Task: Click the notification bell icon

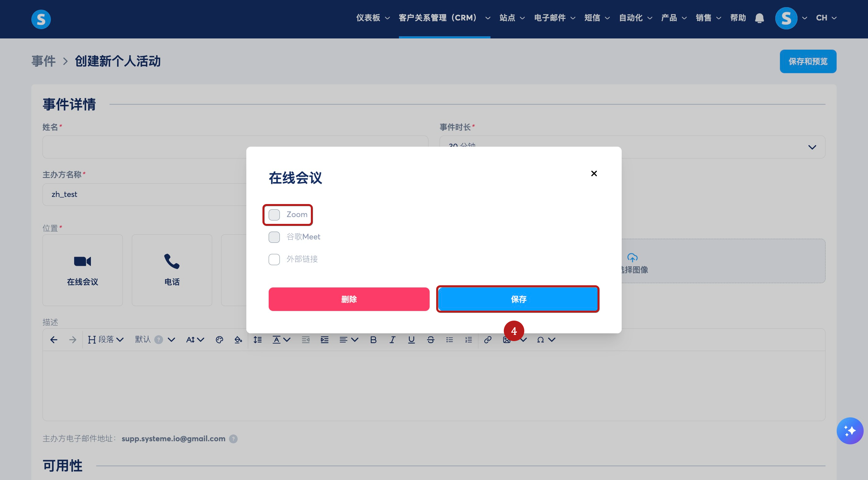Action: (x=759, y=18)
